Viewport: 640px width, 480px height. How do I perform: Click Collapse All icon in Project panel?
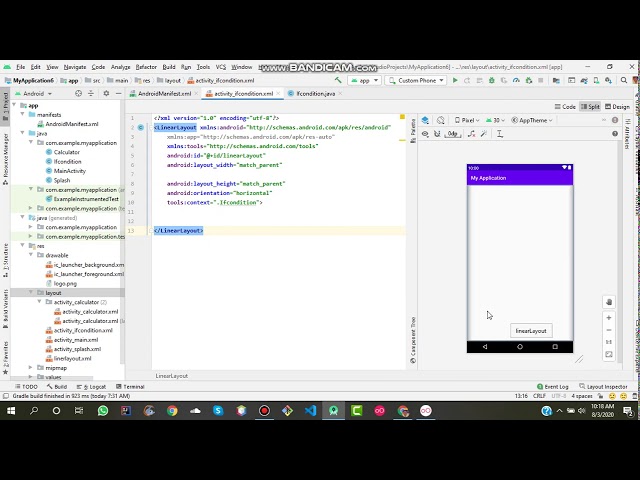point(91,93)
